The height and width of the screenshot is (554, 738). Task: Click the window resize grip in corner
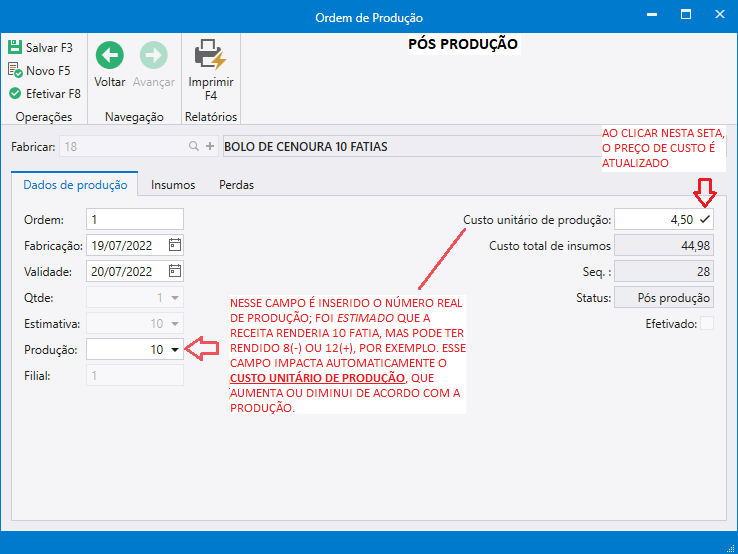(731, 547)
